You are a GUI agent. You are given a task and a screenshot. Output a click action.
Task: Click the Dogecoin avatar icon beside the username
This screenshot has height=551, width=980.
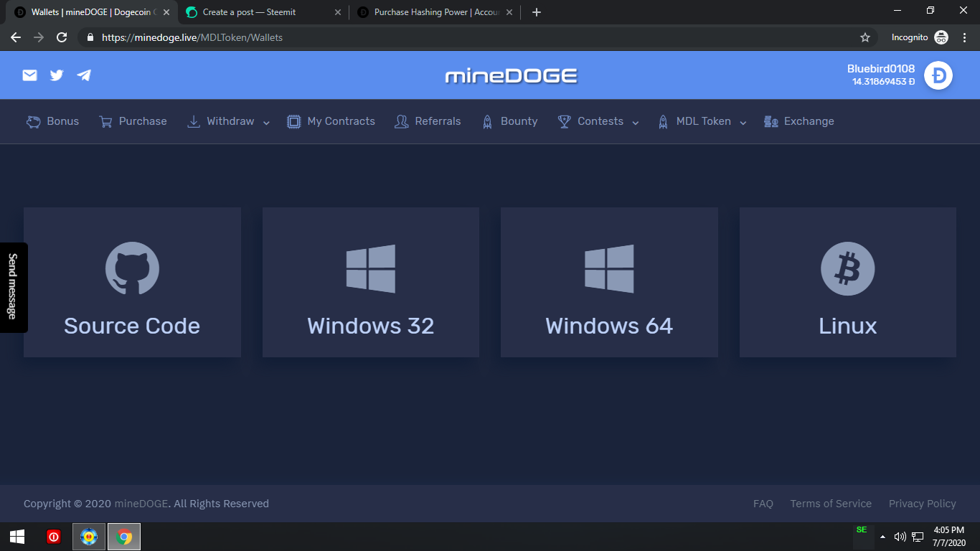(938, 75)
